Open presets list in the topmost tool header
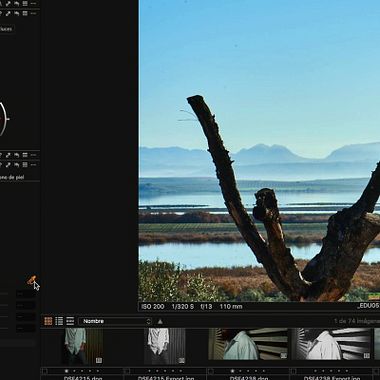Screen dimensions: 380x380 pos(25,3)
